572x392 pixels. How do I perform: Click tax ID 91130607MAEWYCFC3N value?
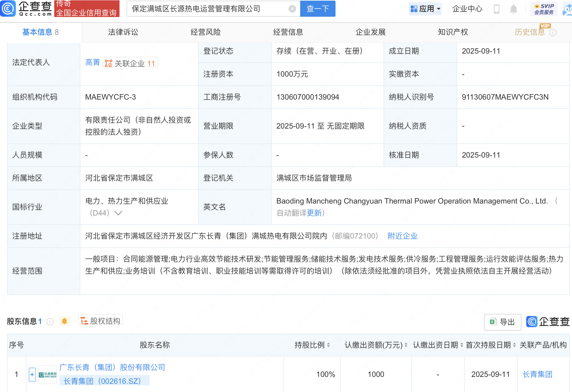point(505,97)
